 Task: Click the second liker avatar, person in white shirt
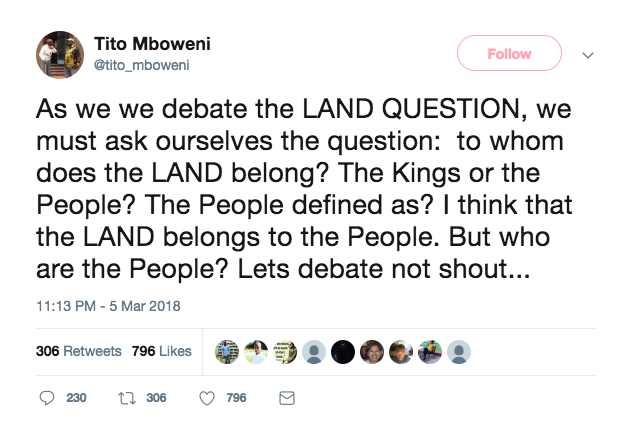[256, 351]
